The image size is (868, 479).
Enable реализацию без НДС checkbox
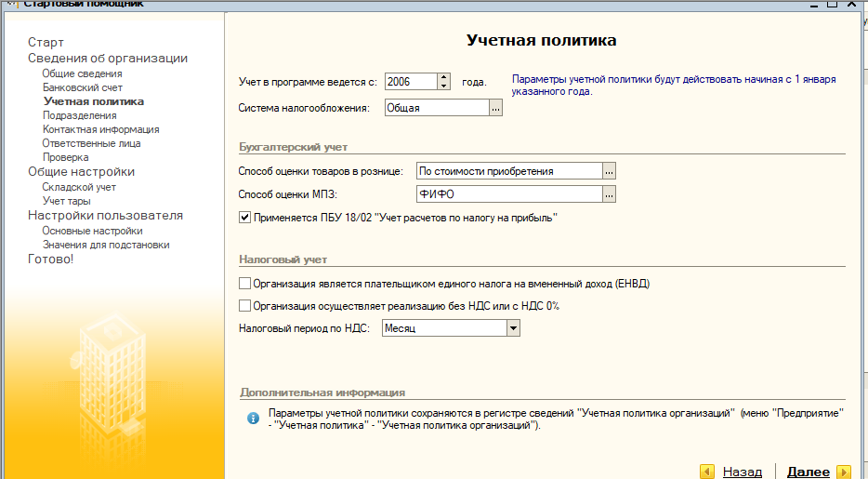244,306
